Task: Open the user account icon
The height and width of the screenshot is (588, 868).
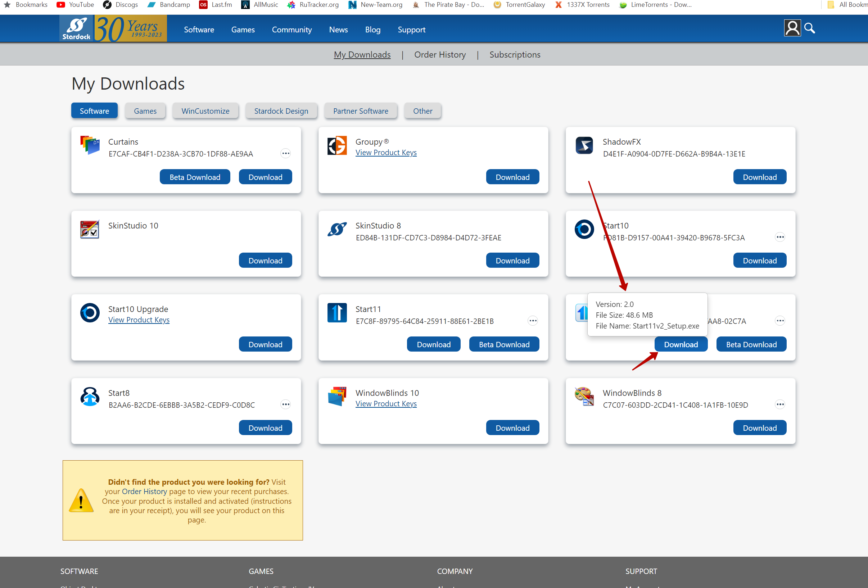Action: click(x=792, y=28)
